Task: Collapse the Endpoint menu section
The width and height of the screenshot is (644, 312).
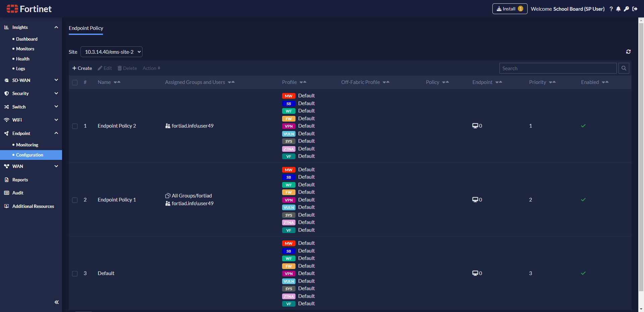Action: tap(56, 133)
